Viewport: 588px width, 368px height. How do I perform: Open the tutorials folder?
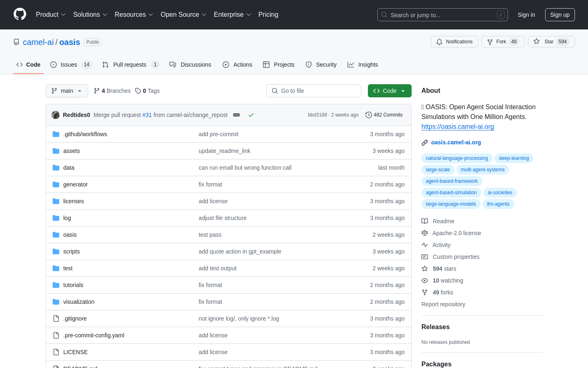(x=73, y=285)
